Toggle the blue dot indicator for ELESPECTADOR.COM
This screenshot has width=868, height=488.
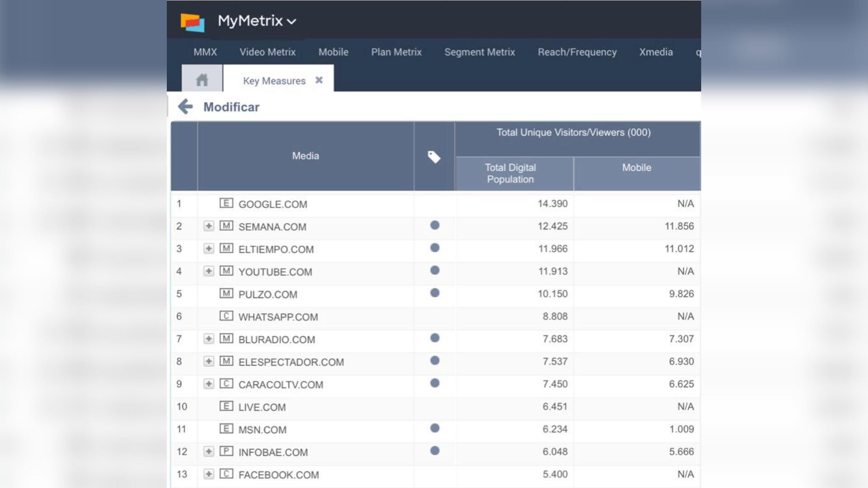pyautogui.click(x=434, y=360)
